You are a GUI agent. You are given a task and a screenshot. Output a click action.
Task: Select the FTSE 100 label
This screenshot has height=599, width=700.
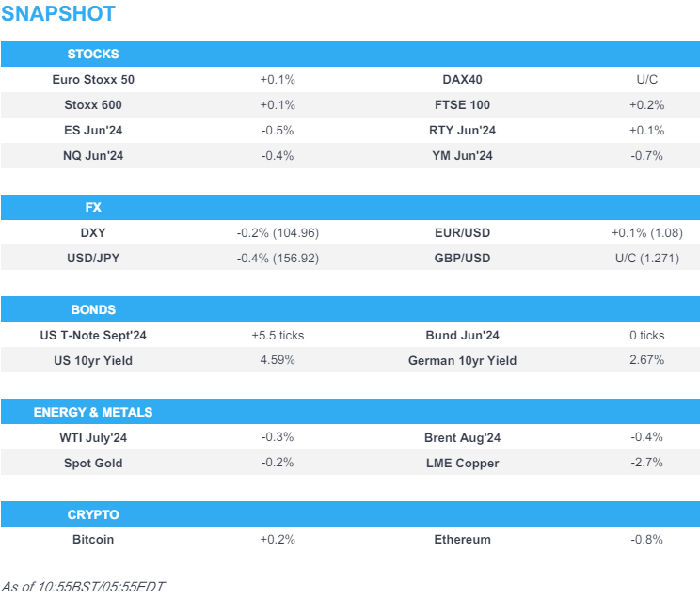tap(462, 105)
